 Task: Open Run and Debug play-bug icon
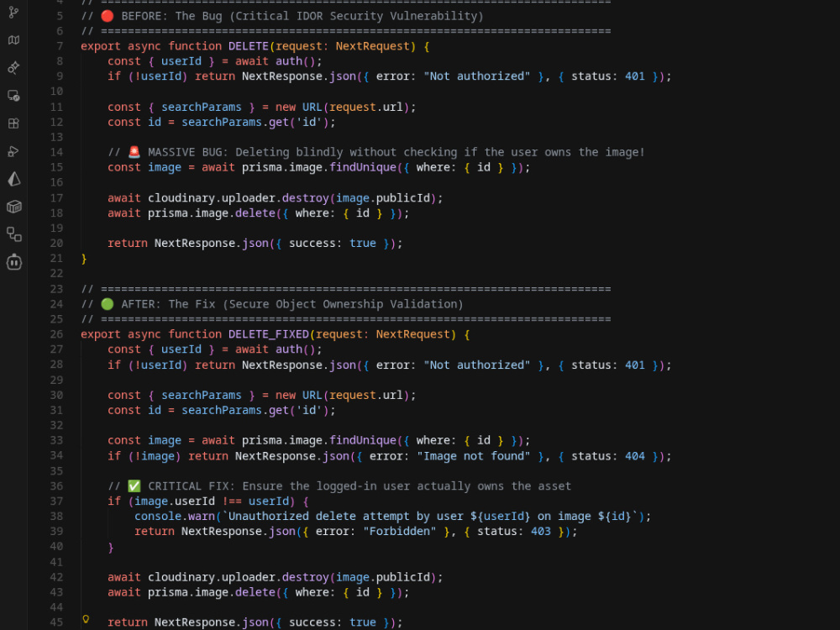[14, 151]
